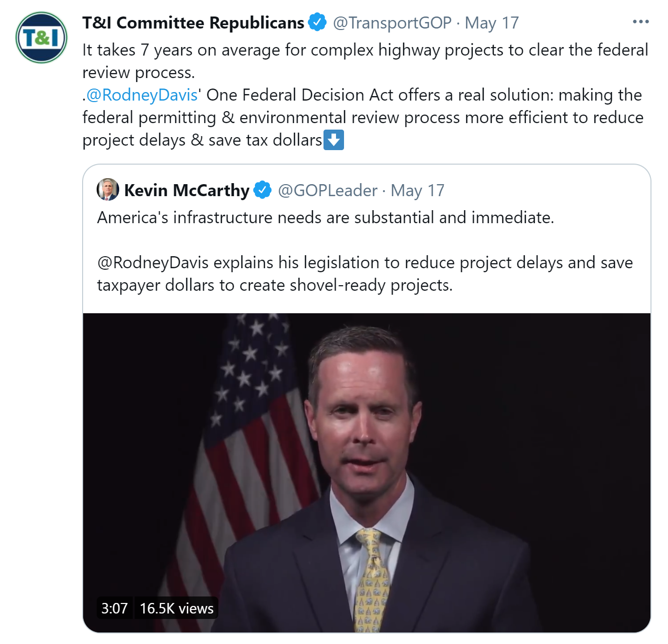Click the quoted text about America's infrastructure needs

coord(325,218)
